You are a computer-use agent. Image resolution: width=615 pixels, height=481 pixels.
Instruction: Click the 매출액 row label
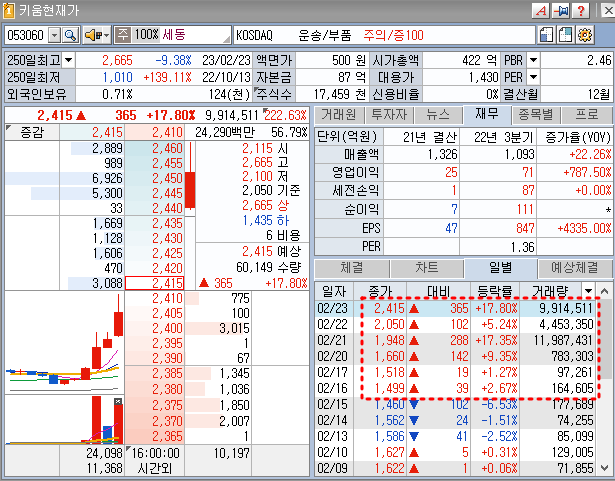(x=349, y=154)
